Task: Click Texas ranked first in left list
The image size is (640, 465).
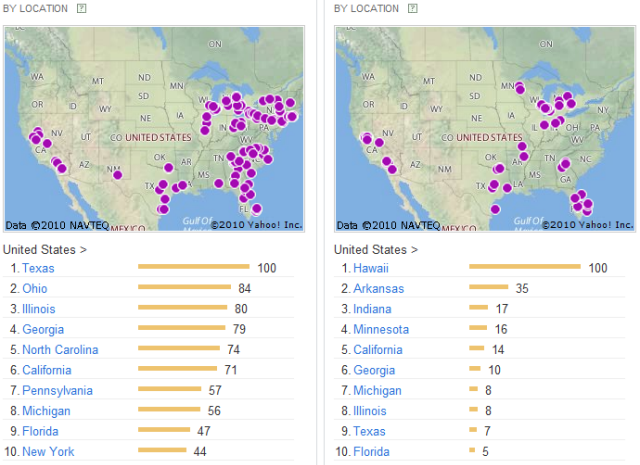Action: point(38,268)
